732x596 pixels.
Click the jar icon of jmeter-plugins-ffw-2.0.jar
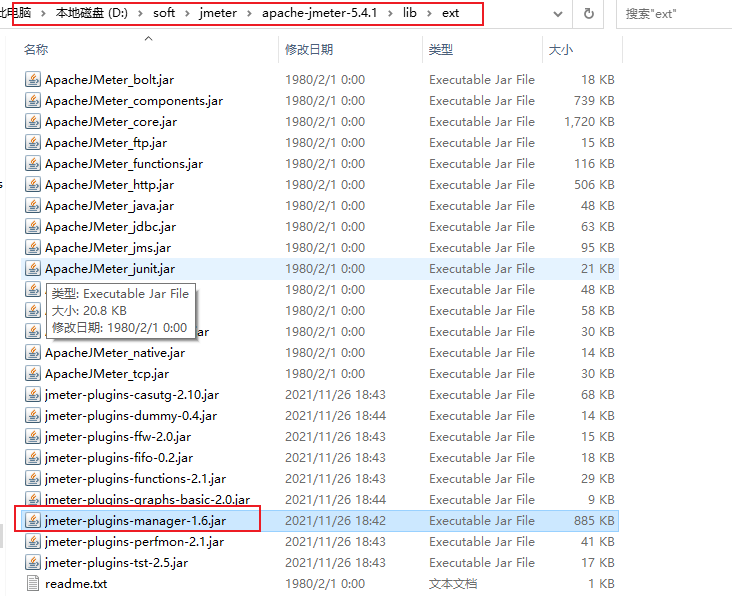pos(33,437)
